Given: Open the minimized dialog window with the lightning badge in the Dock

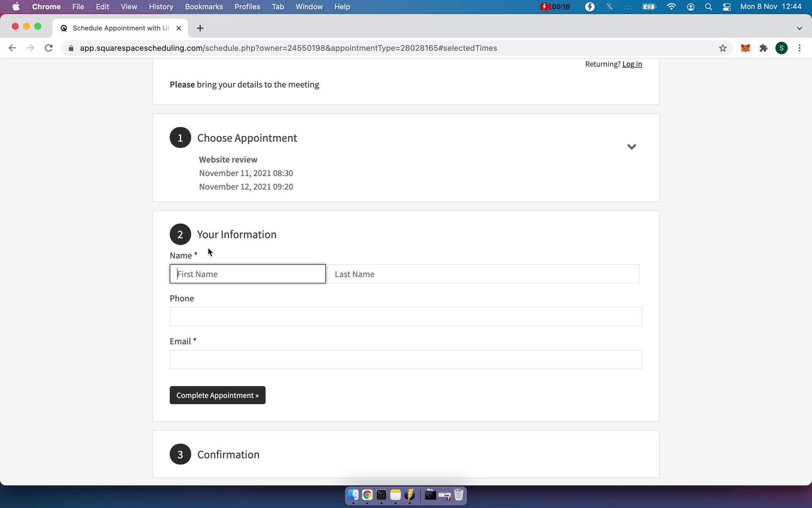Looking at the screenshot, I should 444,495.
